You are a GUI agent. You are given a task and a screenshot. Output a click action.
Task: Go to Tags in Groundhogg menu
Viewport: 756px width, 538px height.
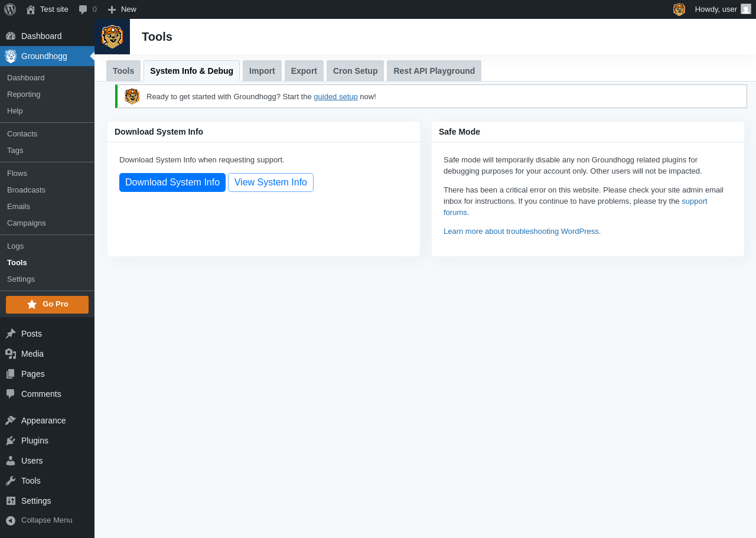point(15,151)
